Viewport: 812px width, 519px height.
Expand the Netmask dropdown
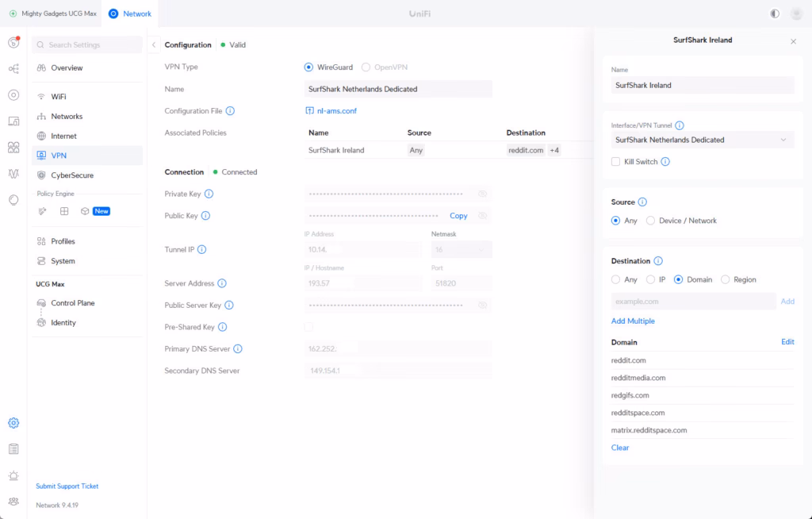[x=462, y=250]
